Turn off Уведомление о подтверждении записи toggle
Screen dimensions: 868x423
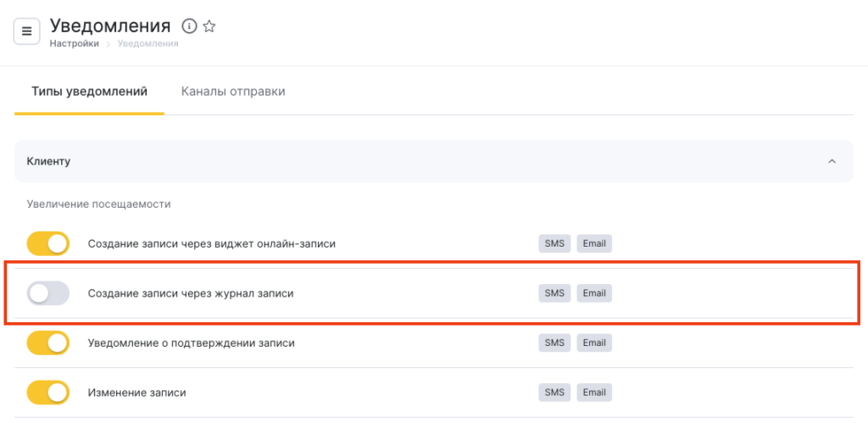(47, 343)
